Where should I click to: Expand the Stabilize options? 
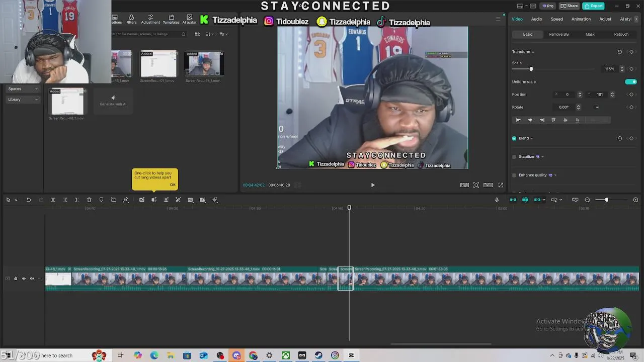[542, 157]
